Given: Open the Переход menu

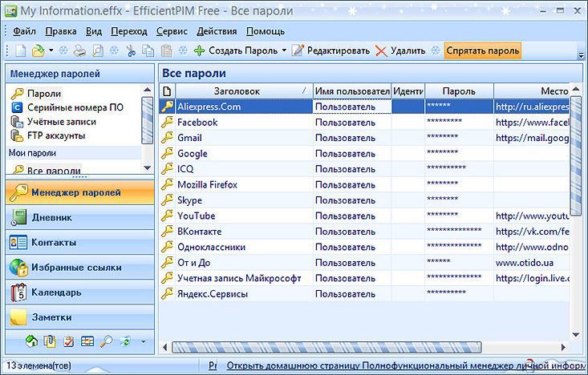Looking at the screenshot, I should [129, 31].
